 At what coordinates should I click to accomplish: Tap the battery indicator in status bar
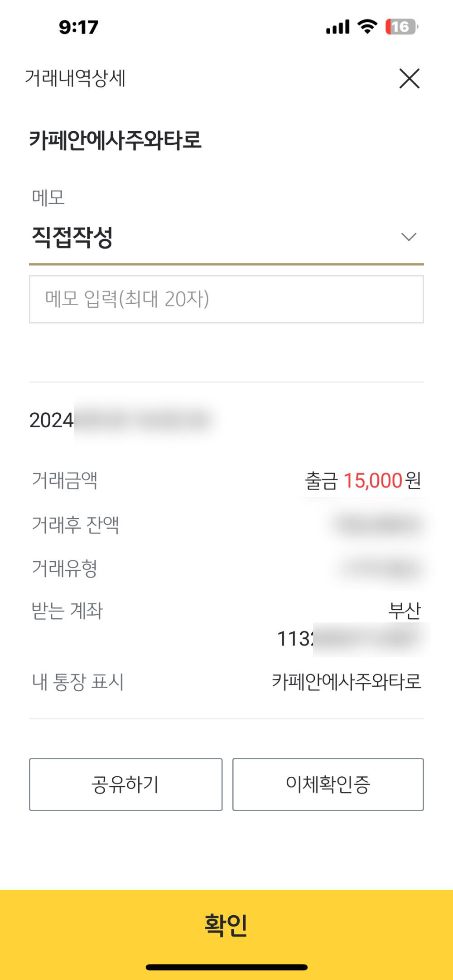pyautogui.click(x=401, y=27)
